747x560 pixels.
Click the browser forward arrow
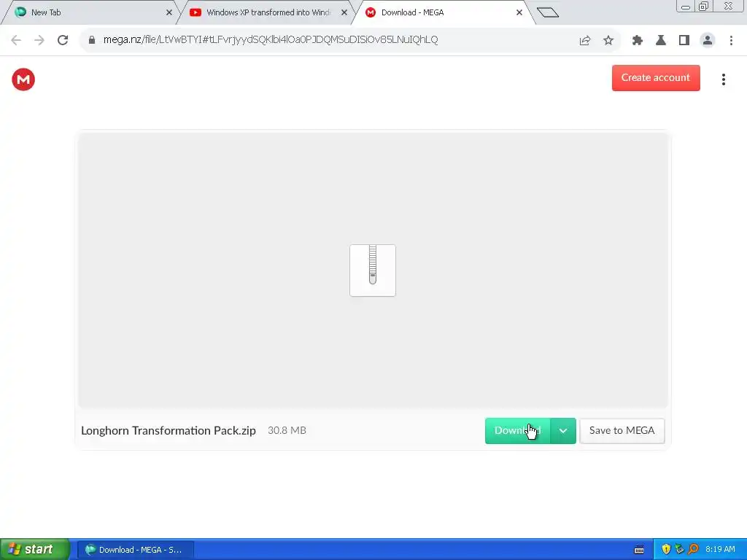tap(39, 40)
